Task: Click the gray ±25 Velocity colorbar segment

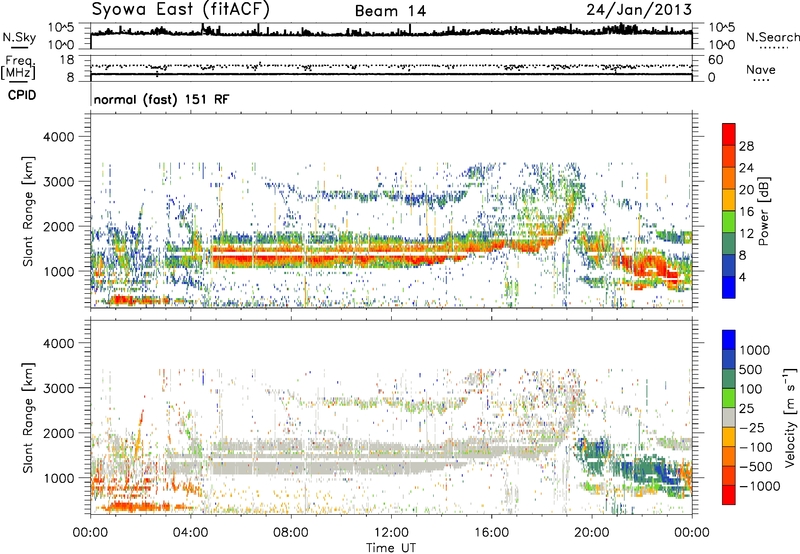Action: coord(729,417)
